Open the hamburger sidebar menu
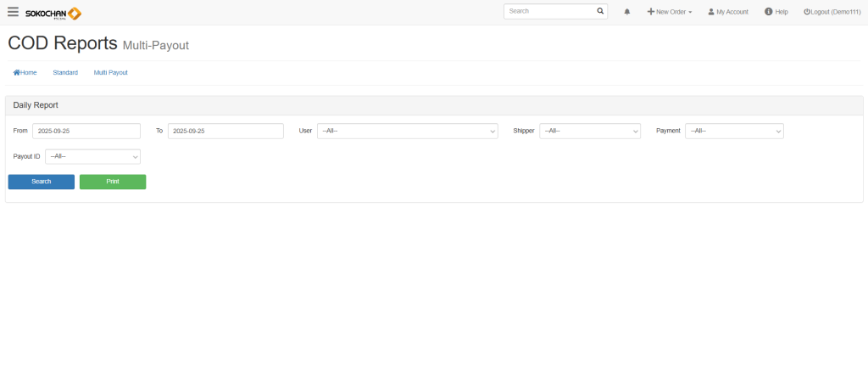Viewport: 868px width, 392px height. [x=13, y=12]
